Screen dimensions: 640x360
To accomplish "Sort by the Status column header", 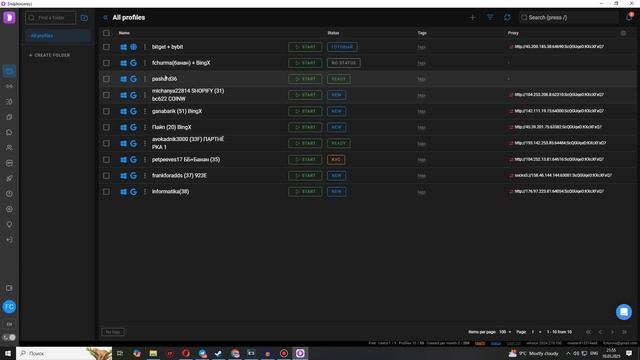I will tap(333, 33).
